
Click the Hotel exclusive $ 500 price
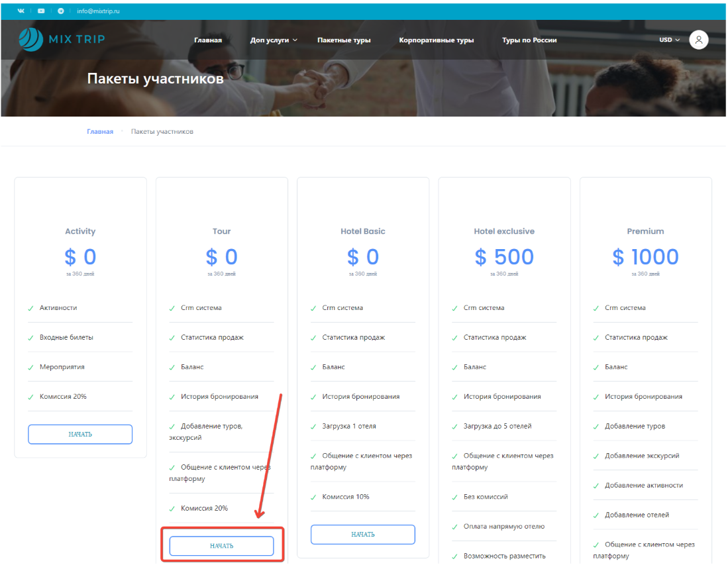pyautogui.click(x=504, y=257)
